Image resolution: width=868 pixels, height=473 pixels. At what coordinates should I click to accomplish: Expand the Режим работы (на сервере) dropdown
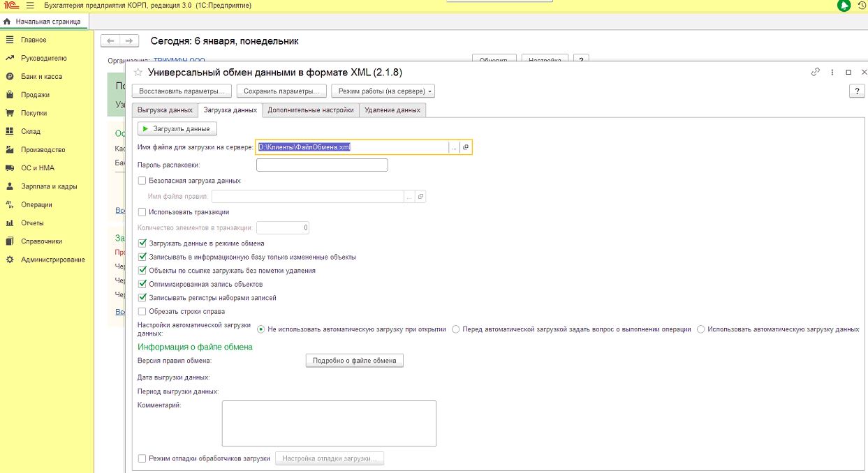click(x=383, y=91)
